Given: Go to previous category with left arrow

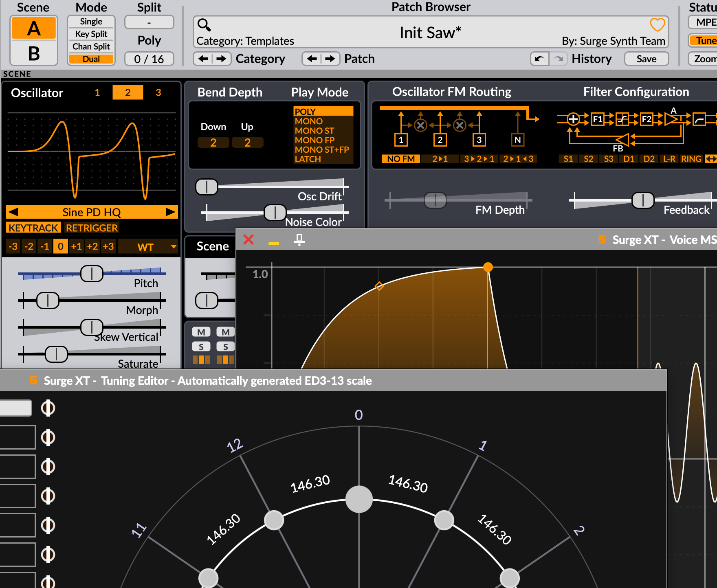Looking at the screenshot, I should (x=203, y=59).
